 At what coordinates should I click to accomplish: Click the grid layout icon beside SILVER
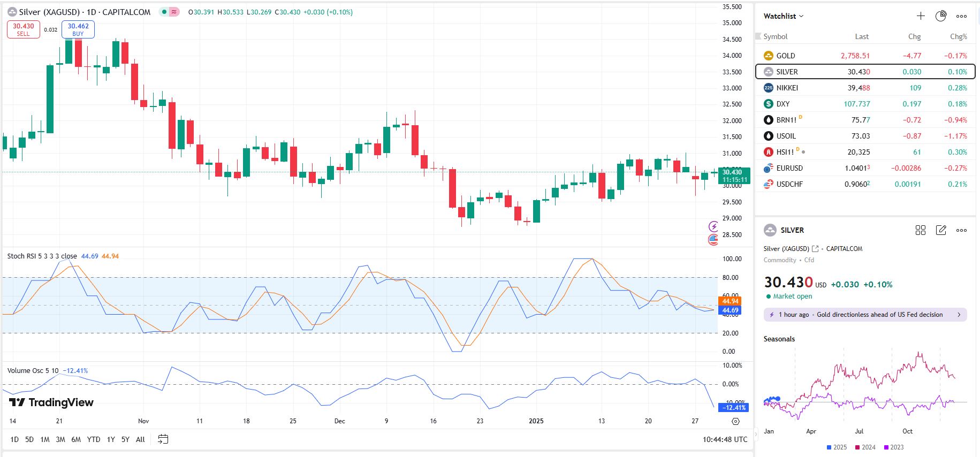(920, 230)
